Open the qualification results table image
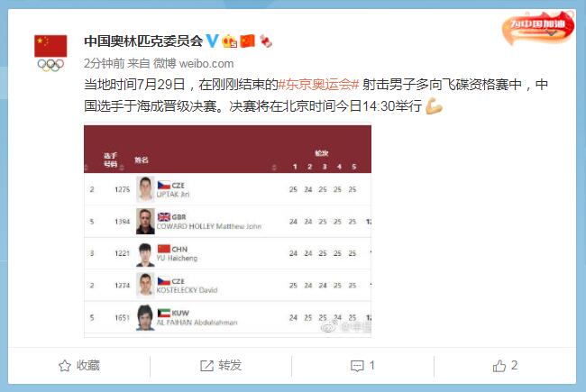The width and height of the screenshot is (586, 392). coord(227,232)
